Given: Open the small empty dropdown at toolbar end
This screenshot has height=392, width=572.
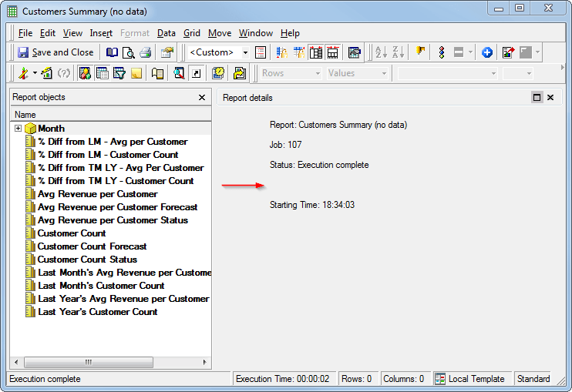Looking at the screenshot, I should (x=529, y=74).
